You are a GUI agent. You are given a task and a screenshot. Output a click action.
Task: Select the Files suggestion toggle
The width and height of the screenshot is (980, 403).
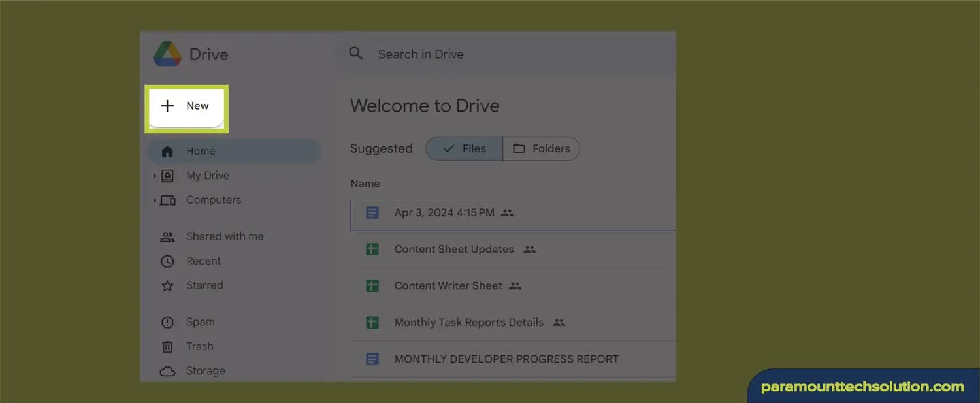pyautogui.click(x=465, y=149)
